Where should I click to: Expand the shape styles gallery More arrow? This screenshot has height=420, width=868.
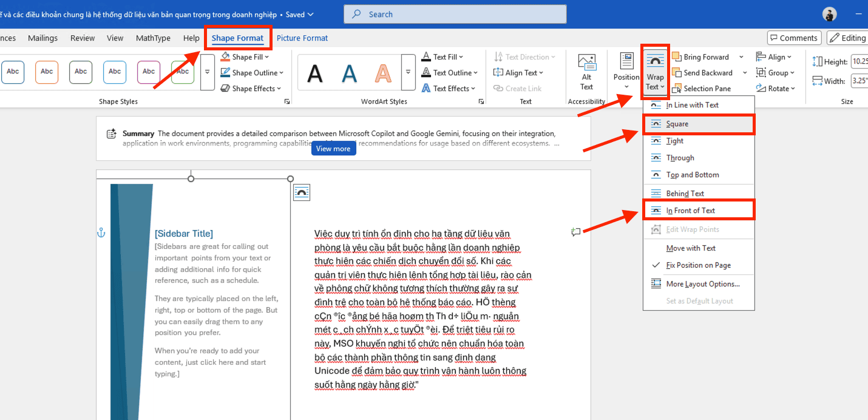[x=208, y=72]
